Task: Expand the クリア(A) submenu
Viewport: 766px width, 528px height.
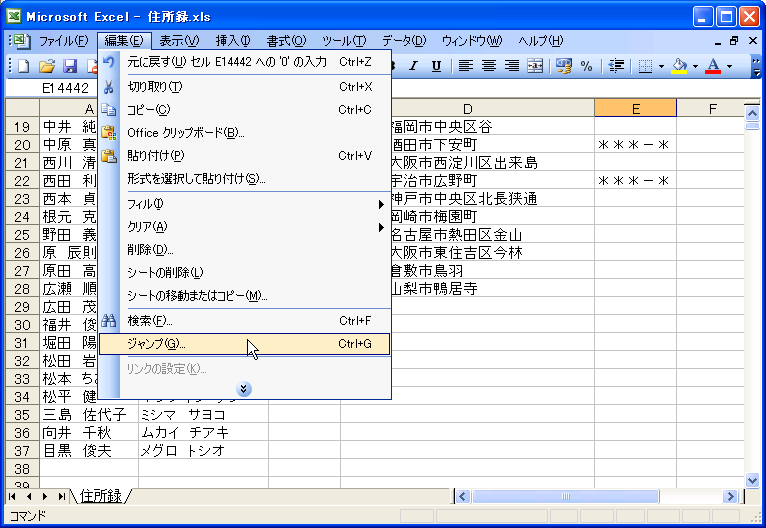Action: point(244,227)
